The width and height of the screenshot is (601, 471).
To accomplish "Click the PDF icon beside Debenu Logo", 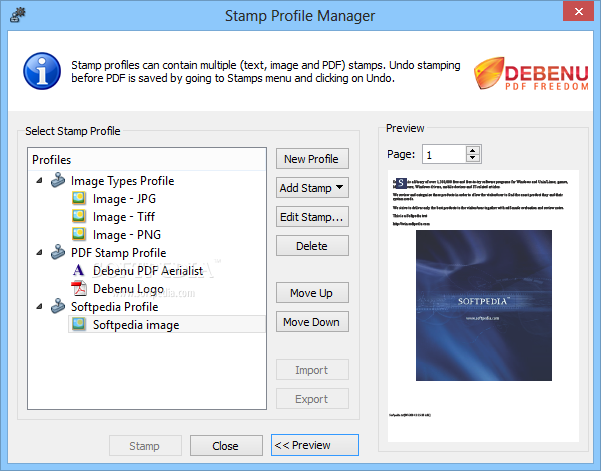I will (x=79, y=288).
